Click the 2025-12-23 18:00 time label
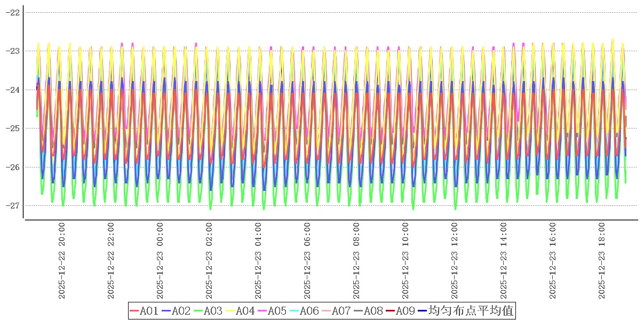Screen dimensions: 644x320 point(602,261)
